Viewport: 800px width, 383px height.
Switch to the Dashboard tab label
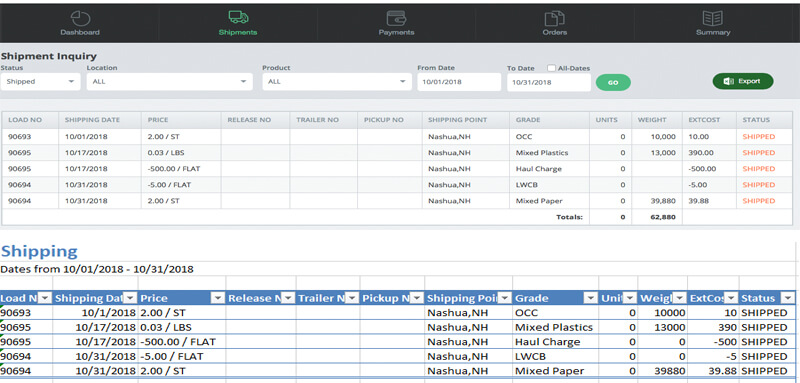[80, 32]
